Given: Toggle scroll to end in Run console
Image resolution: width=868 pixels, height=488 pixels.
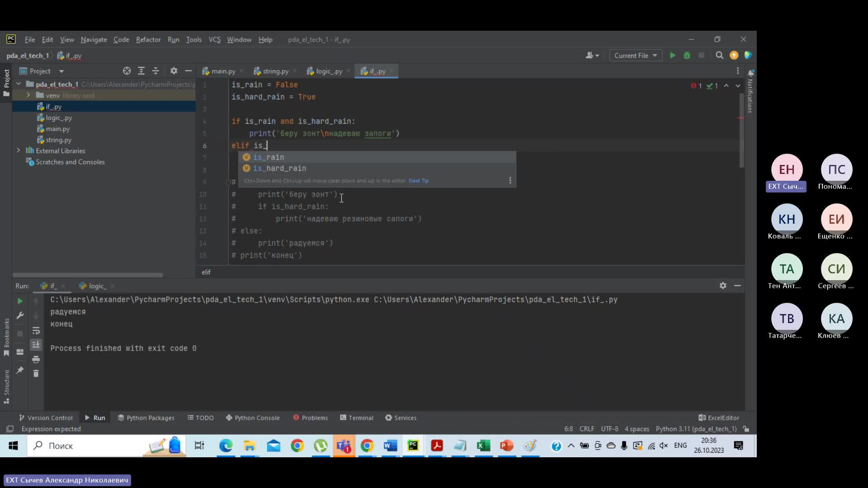Looking at the screenshot, I should 36,345.
